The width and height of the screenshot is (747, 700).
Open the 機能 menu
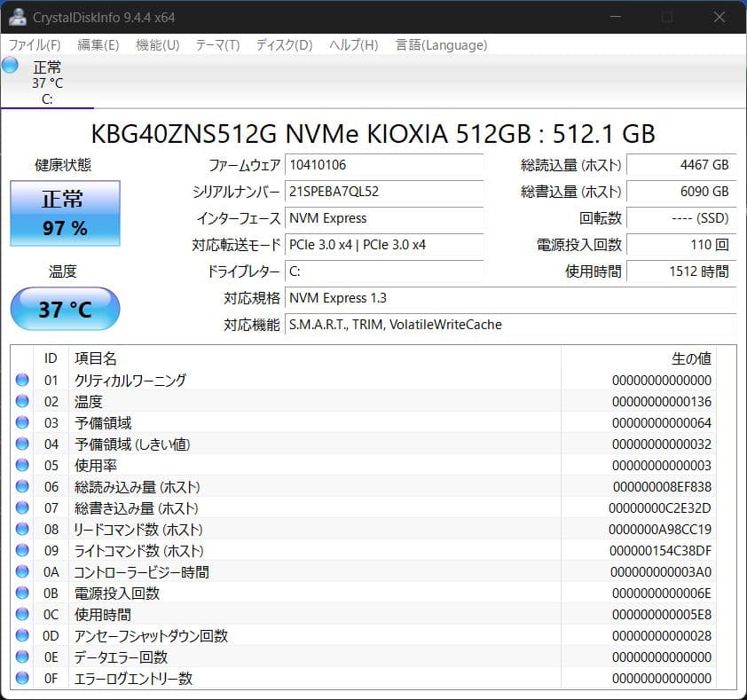(x=157, y=44)
